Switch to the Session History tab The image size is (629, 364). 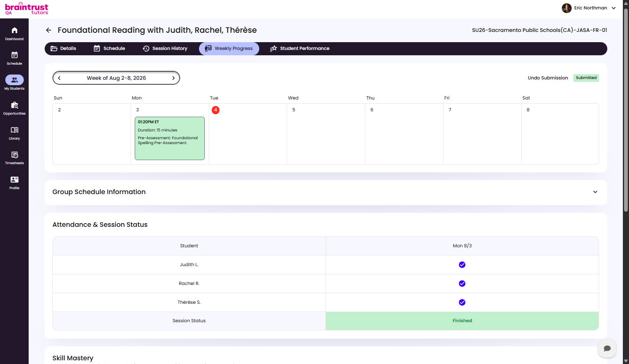(165, 48)
